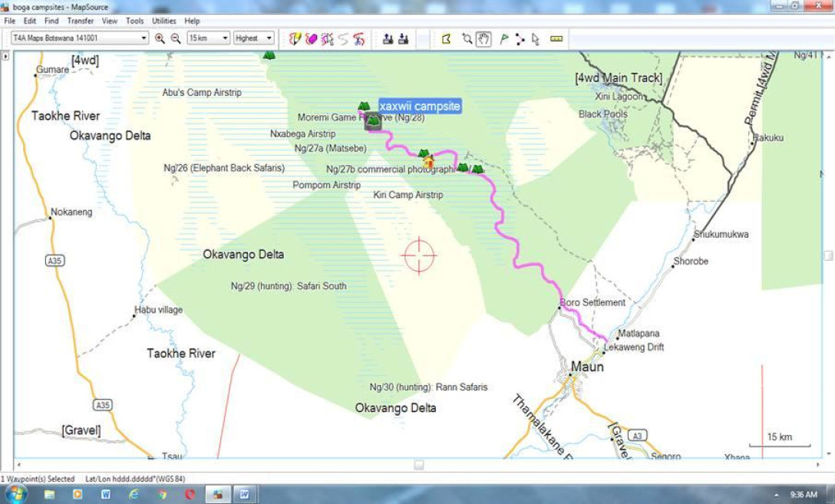
Task: Launch Internet Explorer from the taskbar
Action: [134, 495]
